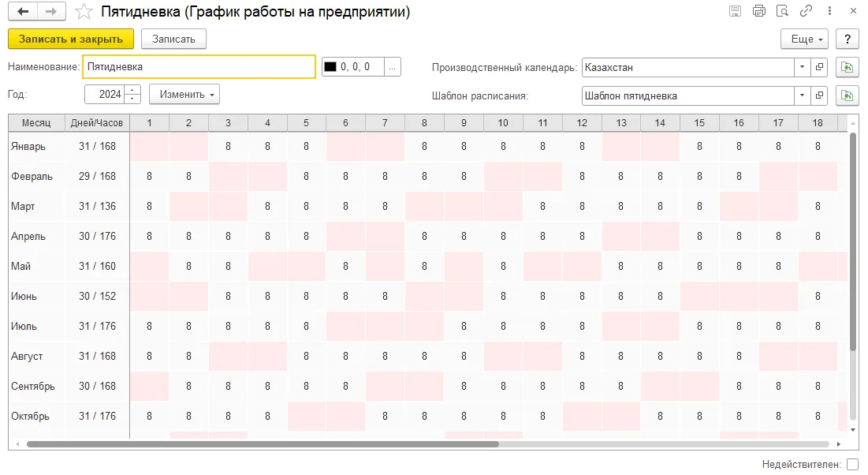The height and width of the screenshot is (475, 868).
Task: Click the Казахстан calendar field
Action: point(688,67)
